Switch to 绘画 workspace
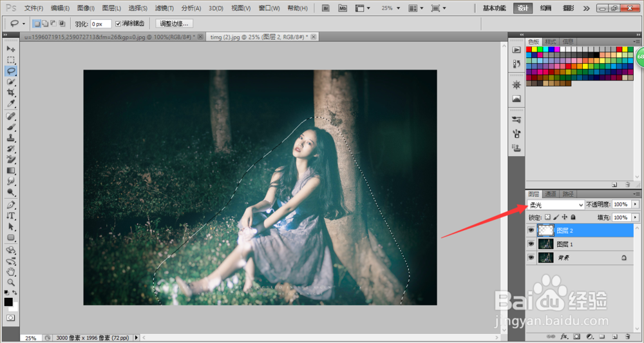Screen dimensions: 644x343 (x=546, y=8)
